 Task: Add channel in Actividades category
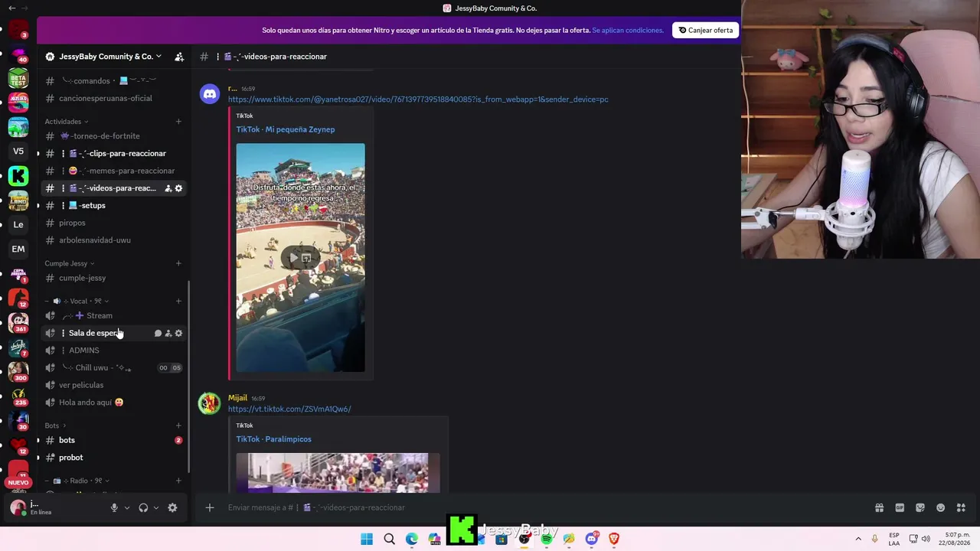[x=178, y=121]
